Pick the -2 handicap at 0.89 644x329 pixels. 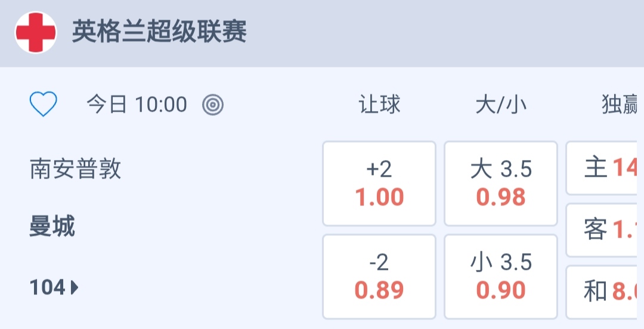379,276
